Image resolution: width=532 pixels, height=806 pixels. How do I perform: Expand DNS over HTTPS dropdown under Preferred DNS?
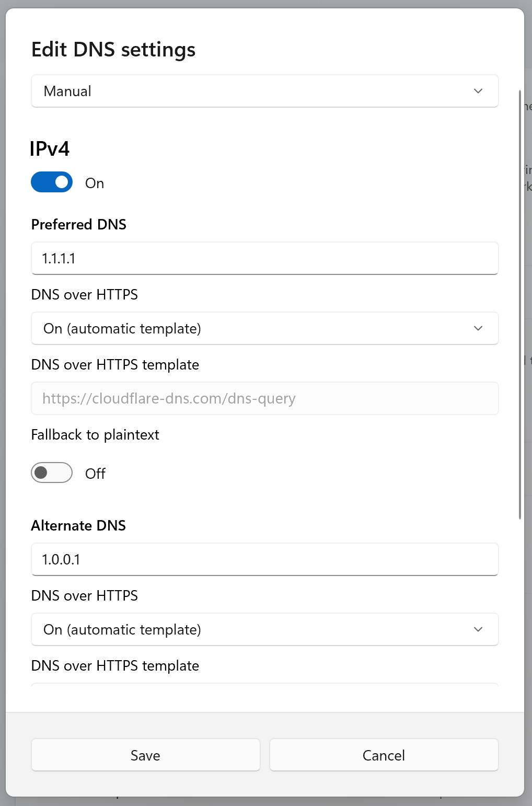[x=264, y=328]
